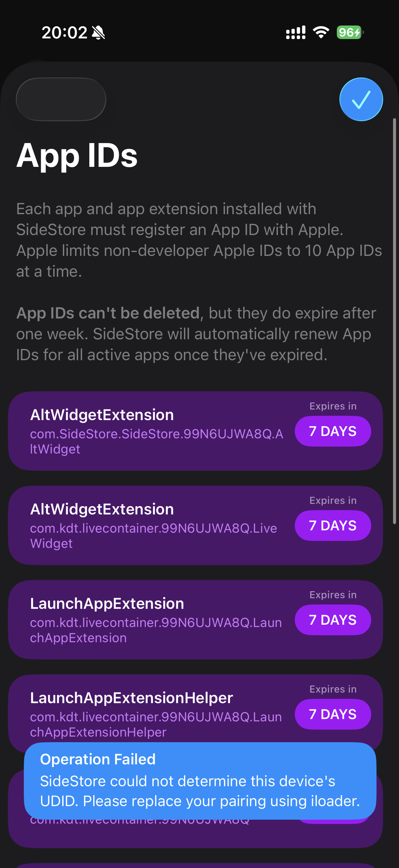Tap 7 DAYS badge on SideStore AltWidget

coord(333,431)
